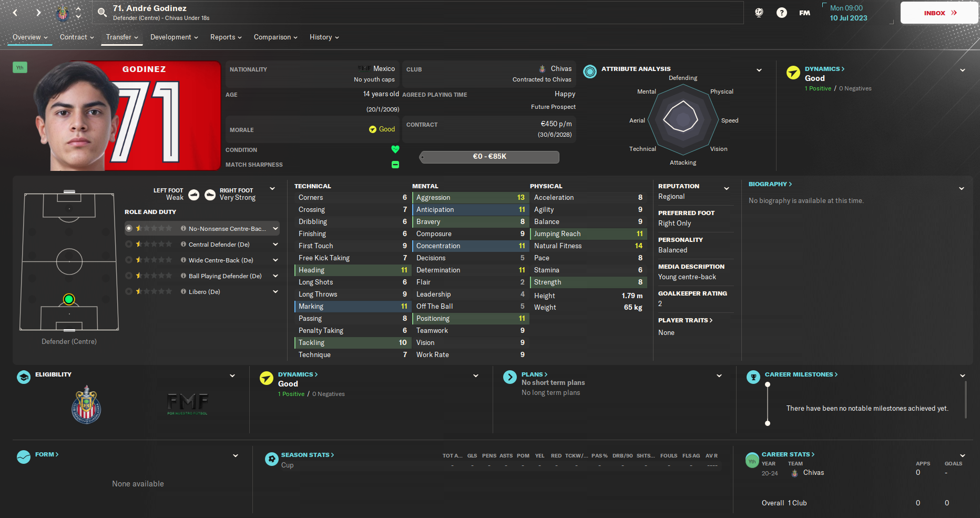
Task: Click the Eligibility panel icon
Action: click(24, 377)
